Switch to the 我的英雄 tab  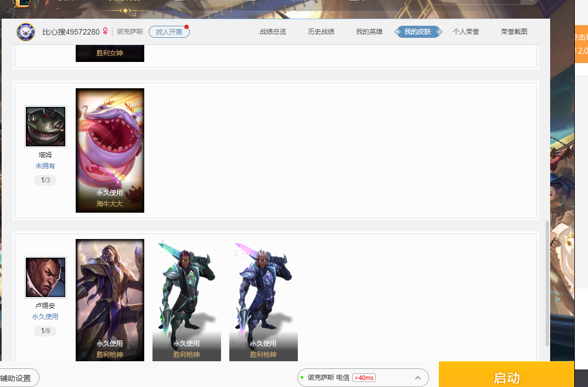(x=369, y=32)
